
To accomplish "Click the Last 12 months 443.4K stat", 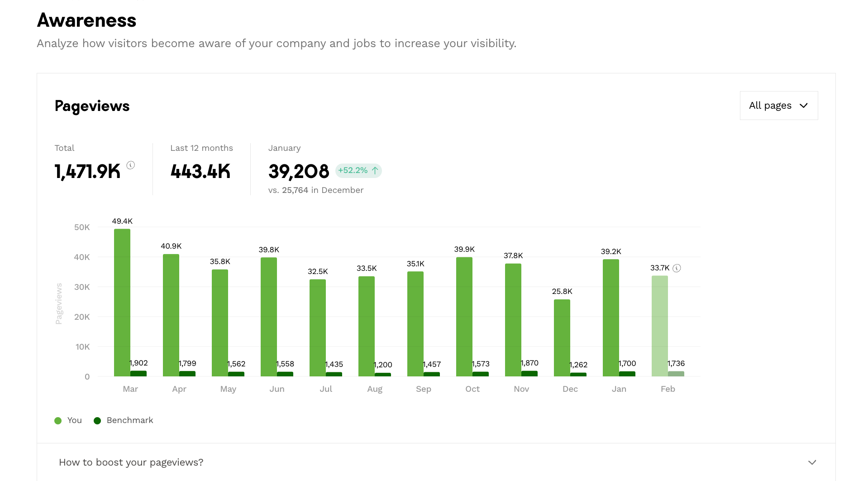I will point(200,172).
